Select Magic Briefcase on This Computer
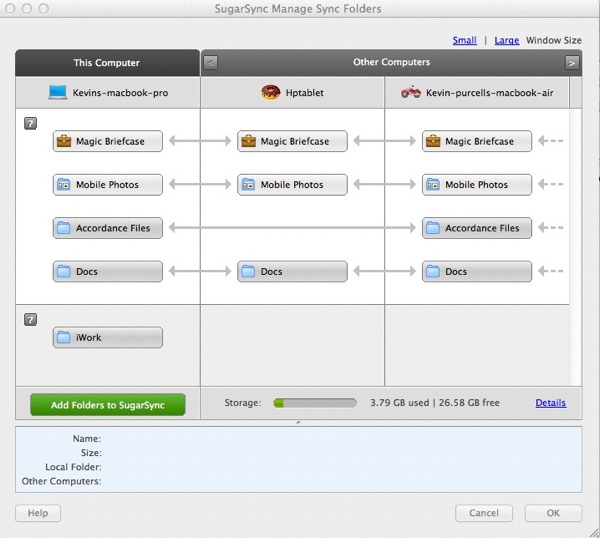600x538 pixels. pos(108,141)
